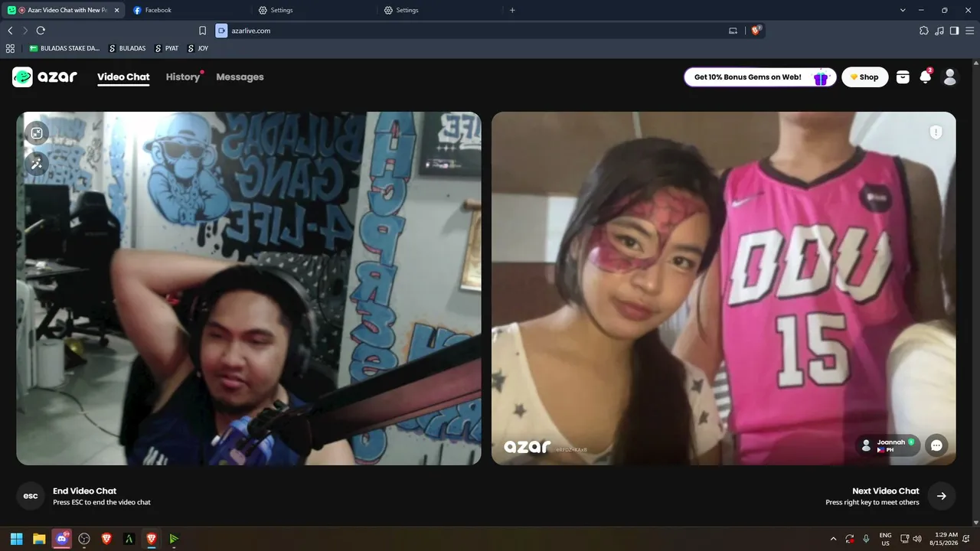Image resolution: width=980 pixels, height=551 pixels.
Task: Click the Azar logo in the header
Action: coord(44,77)
